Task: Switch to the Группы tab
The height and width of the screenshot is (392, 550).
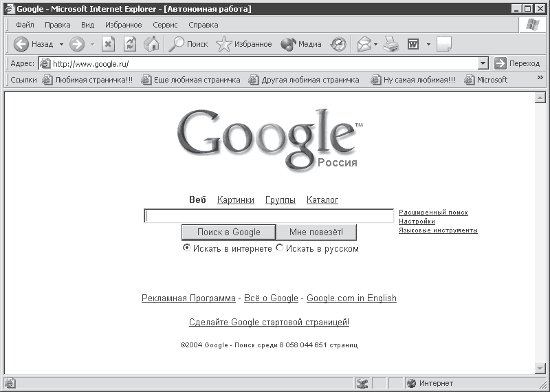Action: pos(280,199)
